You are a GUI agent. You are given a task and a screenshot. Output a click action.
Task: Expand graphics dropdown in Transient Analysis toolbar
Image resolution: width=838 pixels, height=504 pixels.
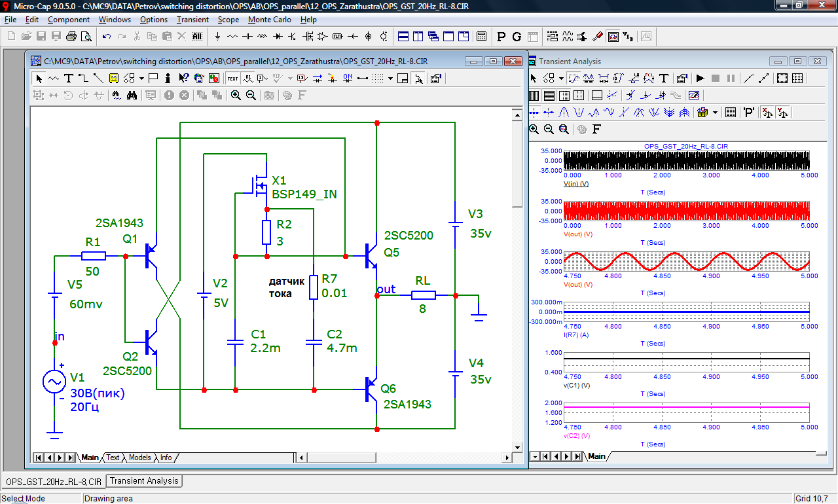(x=561, y=79)
